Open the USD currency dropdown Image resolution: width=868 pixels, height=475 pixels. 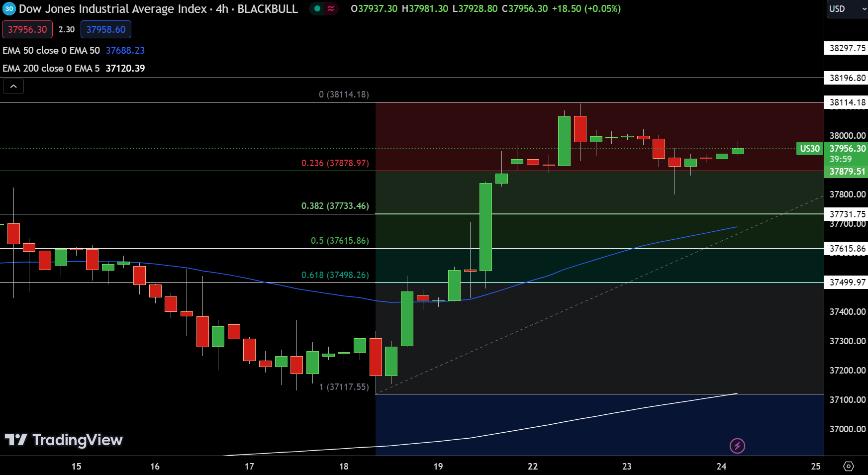tap(847, 9)
